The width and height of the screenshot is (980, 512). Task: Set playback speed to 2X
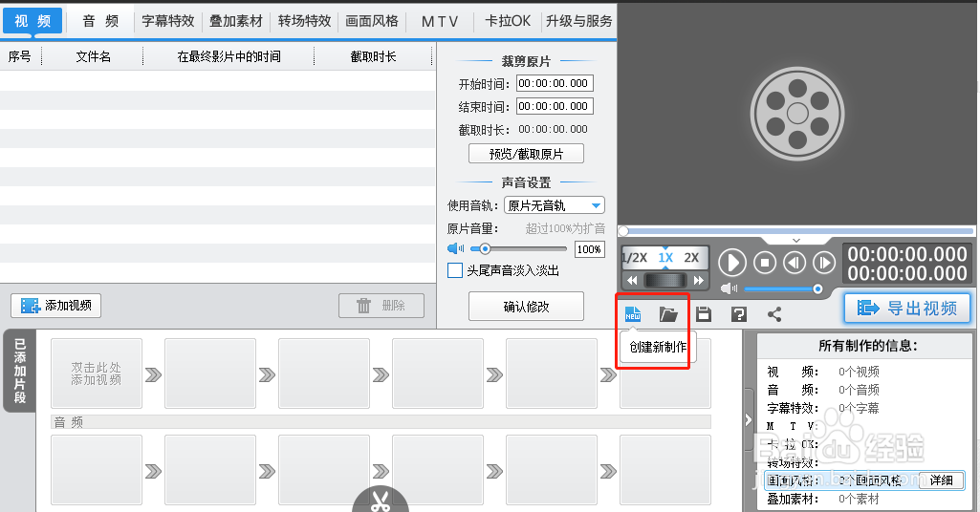tap(691, 257)
